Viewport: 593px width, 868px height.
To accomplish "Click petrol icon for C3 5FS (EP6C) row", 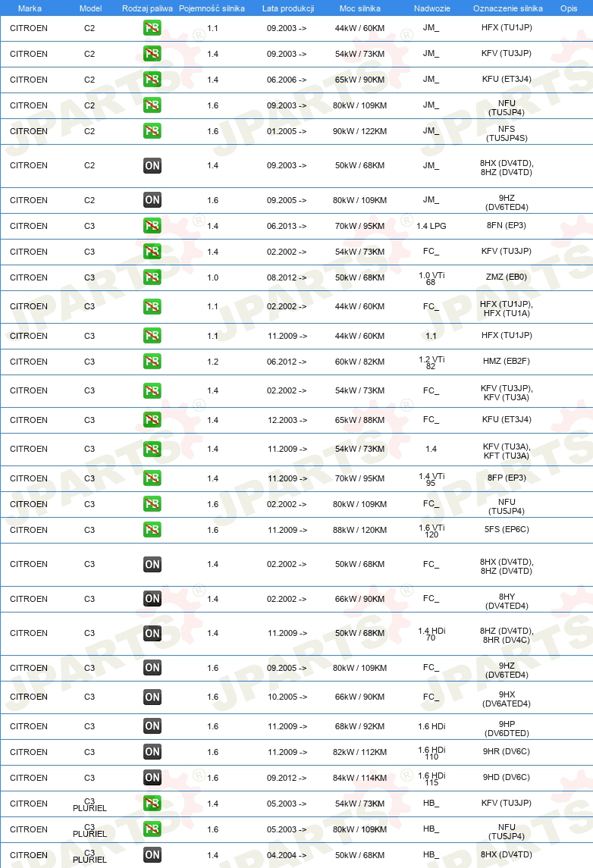I will 152,530.
